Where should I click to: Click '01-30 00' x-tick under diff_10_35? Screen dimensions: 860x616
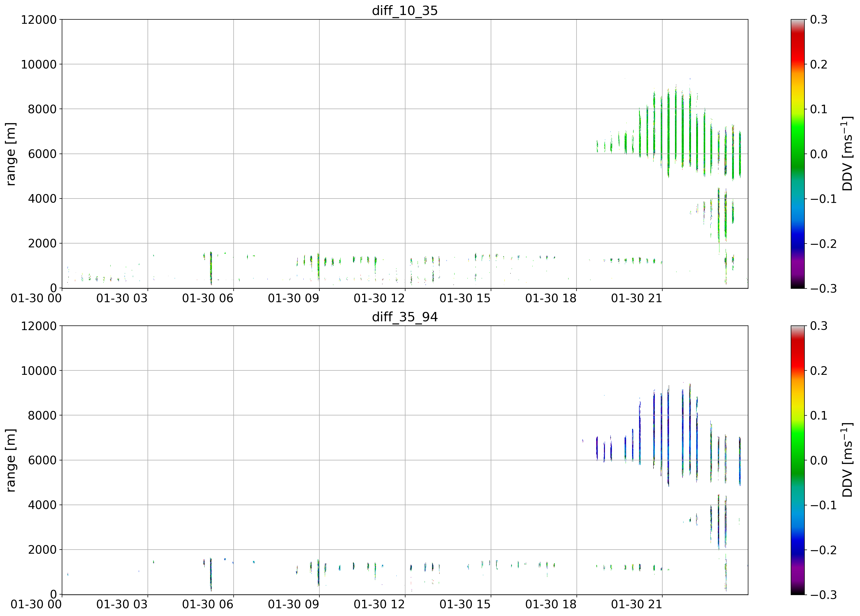[36, 299]
